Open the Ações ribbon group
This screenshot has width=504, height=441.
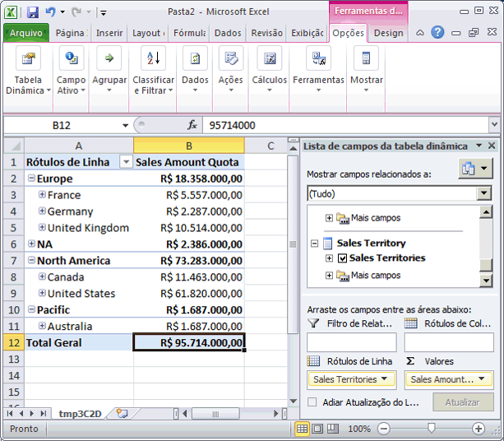click(231, 70)
